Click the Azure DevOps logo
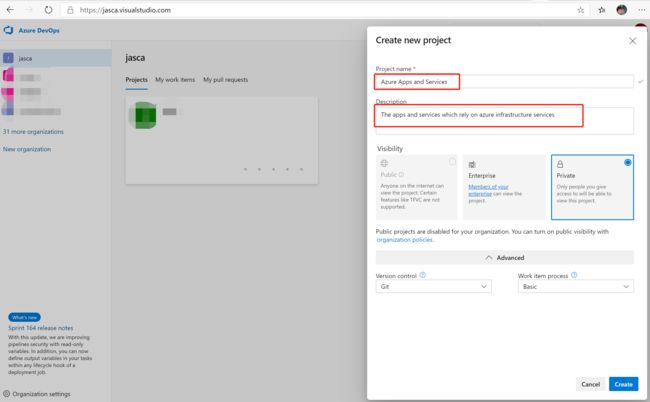 (8, 30)
